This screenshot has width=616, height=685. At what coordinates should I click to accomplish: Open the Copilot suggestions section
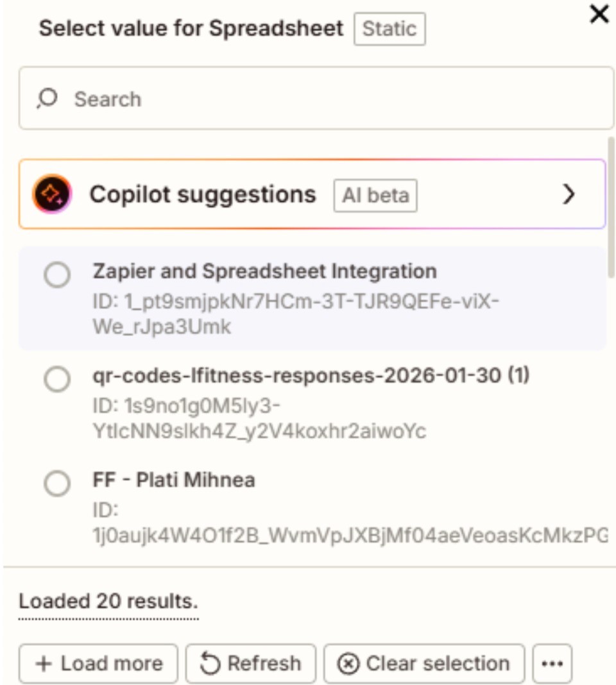(x=203, y=194)
